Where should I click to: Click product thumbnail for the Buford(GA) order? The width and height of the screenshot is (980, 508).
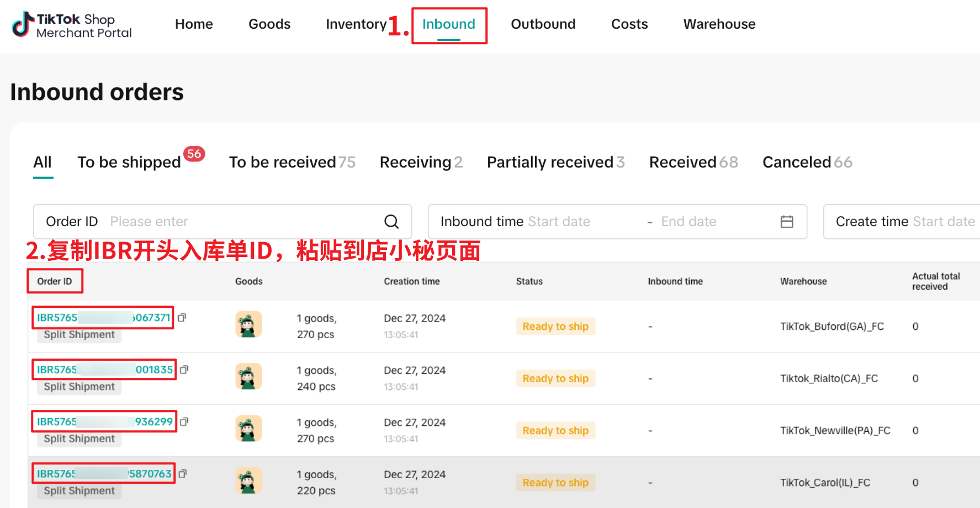point(248,324)
